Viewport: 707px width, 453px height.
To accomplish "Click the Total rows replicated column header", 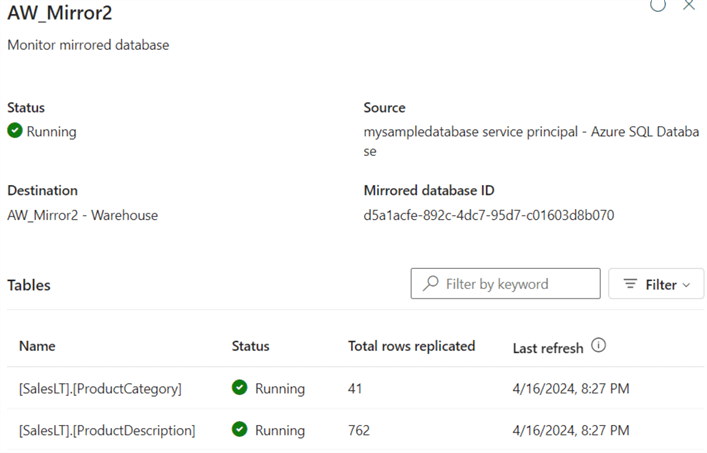I will coord(411,346).
